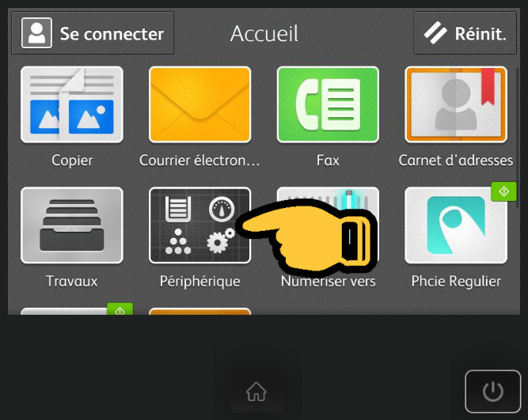Tap the Se connecter login button

[x=93, y=33]
